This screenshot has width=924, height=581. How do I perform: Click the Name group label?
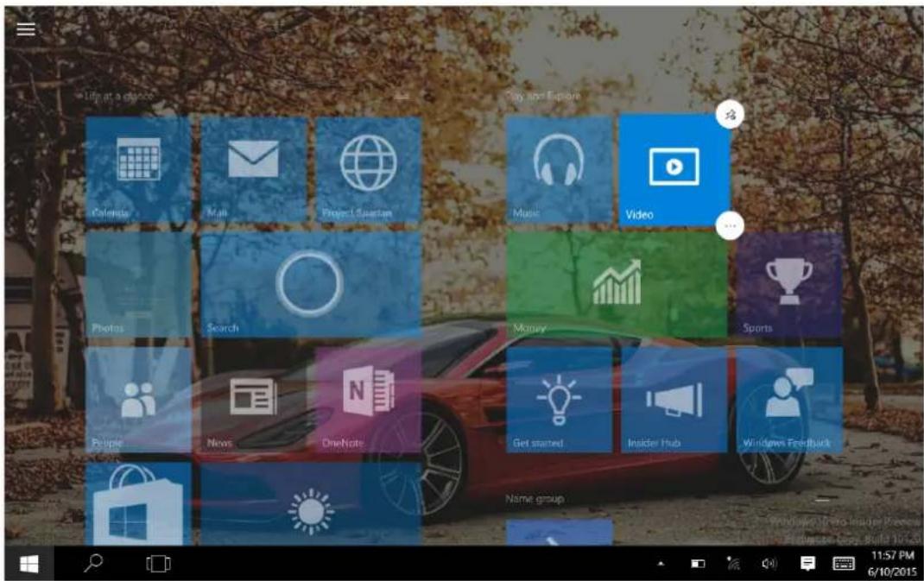535,499
